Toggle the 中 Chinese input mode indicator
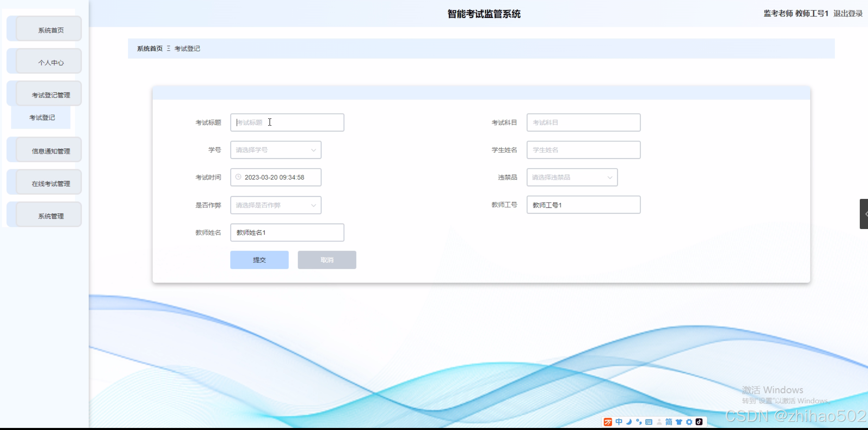868x430 pixels. 619,422
